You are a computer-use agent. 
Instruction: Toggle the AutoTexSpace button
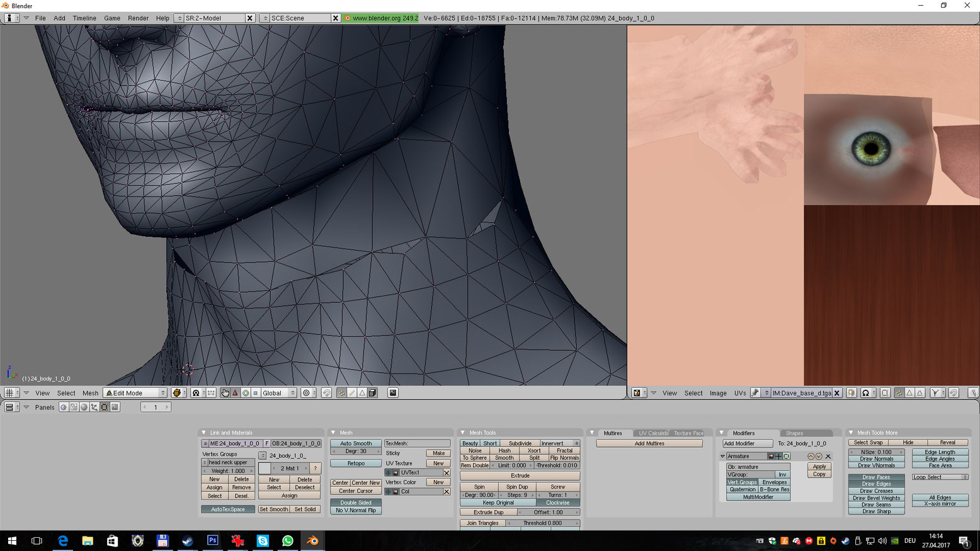click(x=228, y=509)
